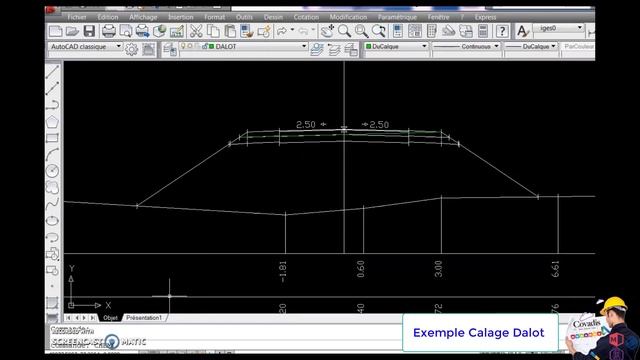Open the Outils menu
This screenshot has width=640, height=360.
(x=244, y=17)
